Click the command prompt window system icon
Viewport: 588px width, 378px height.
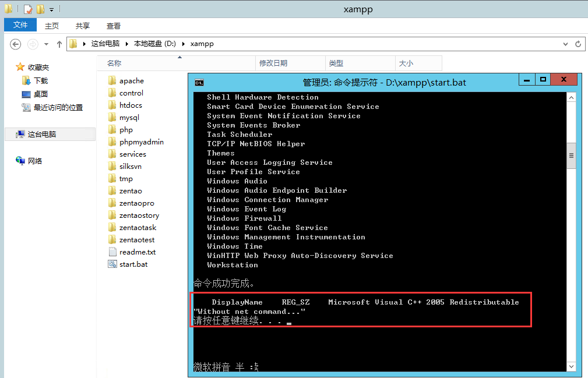(x=199, y=83)
